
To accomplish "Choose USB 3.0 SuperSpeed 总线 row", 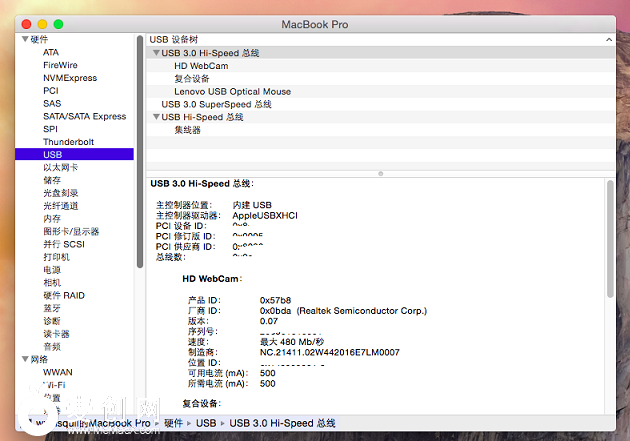I will click(x=216, y=104).
